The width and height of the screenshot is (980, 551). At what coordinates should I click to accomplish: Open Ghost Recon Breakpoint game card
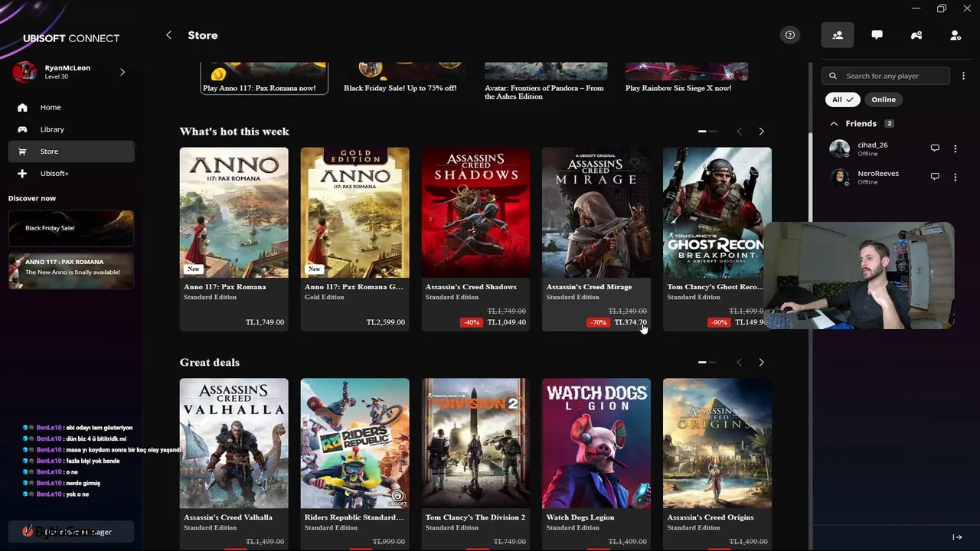[x=717, y=240]
